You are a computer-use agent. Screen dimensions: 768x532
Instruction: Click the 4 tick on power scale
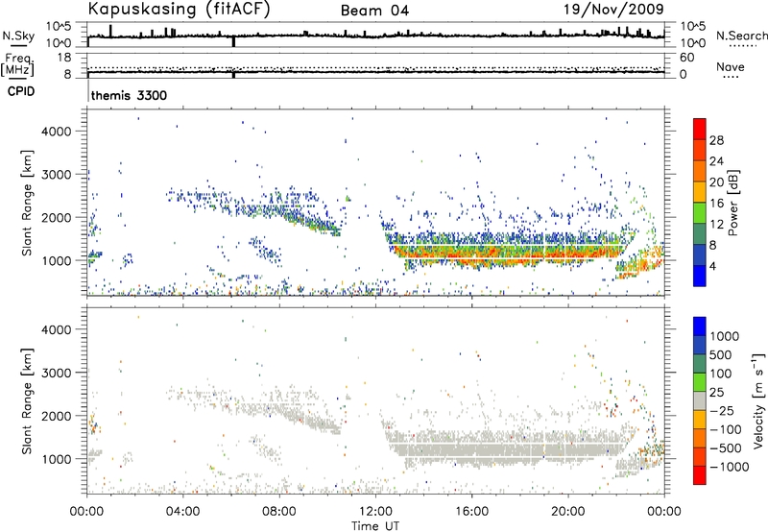[x=713, y=266]
